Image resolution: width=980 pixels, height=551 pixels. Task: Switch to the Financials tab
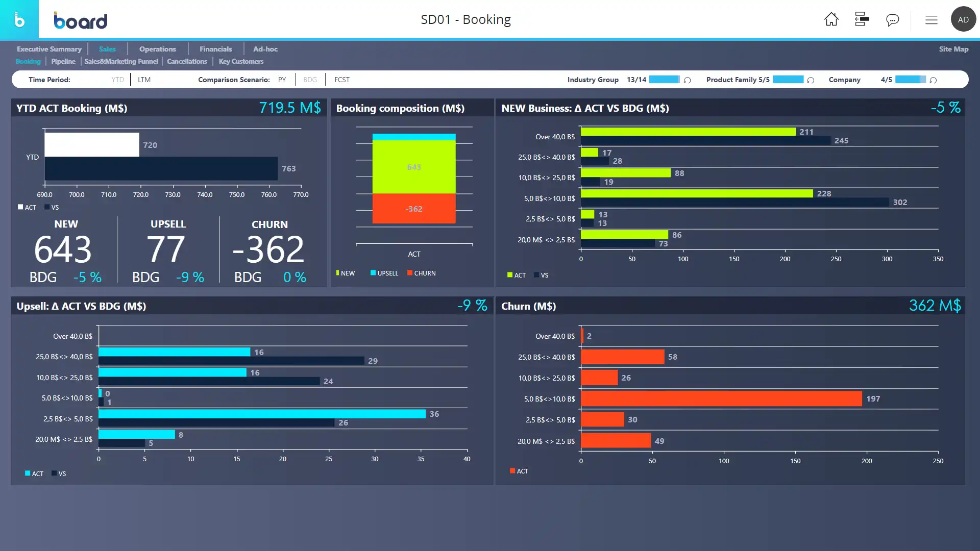215,49
